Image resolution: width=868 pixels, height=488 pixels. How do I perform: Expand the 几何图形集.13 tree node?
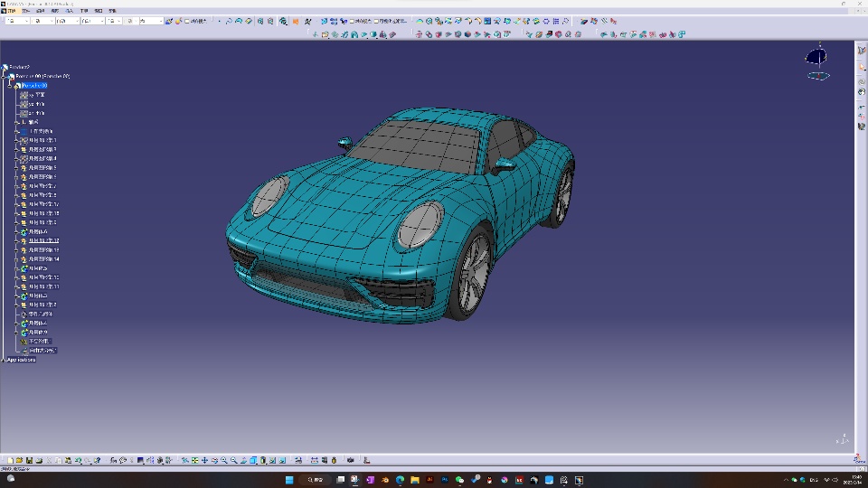pyautogui.click(x=16, y=250)
